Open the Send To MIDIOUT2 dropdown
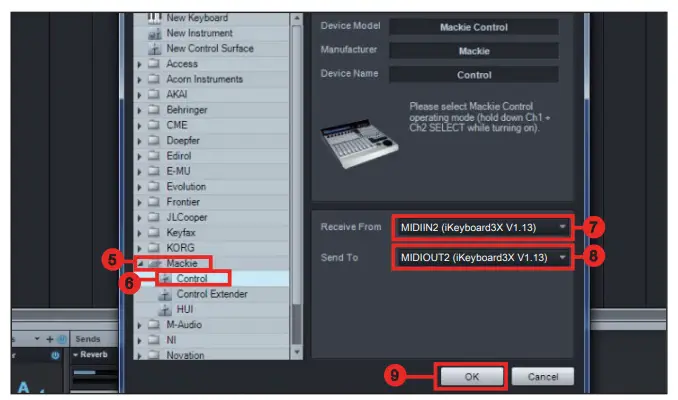 (x=483, y=257)
